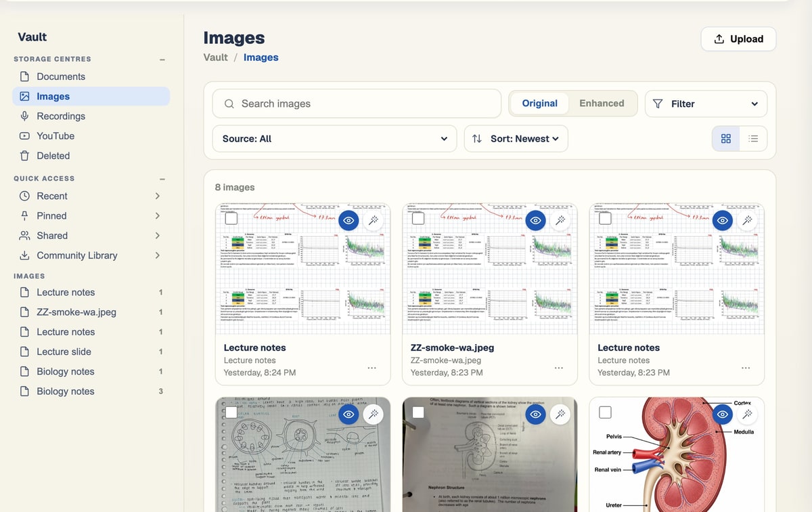This screenshot has width=812, height=512.
Task: Select ZZ-smoke-wa.jpeg in sidebar images list
Action: click(91, 312)
